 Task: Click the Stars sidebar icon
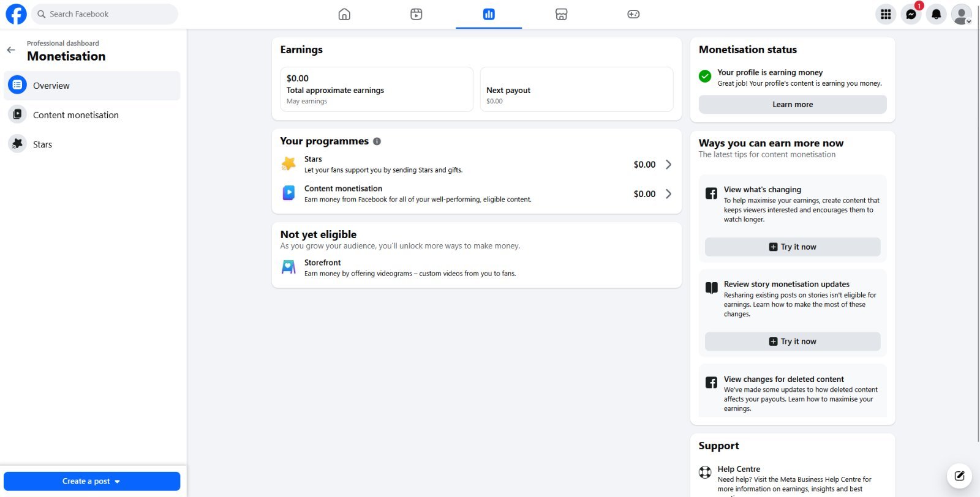pos(17,144)
